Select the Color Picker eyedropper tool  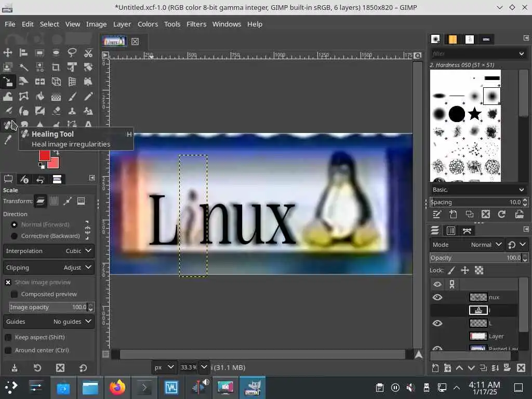pyautogui.click(x=7, y=139)
